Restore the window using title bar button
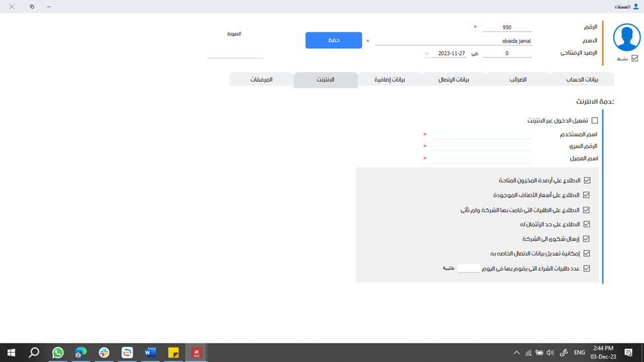644x362 pixels. [32, 7]
